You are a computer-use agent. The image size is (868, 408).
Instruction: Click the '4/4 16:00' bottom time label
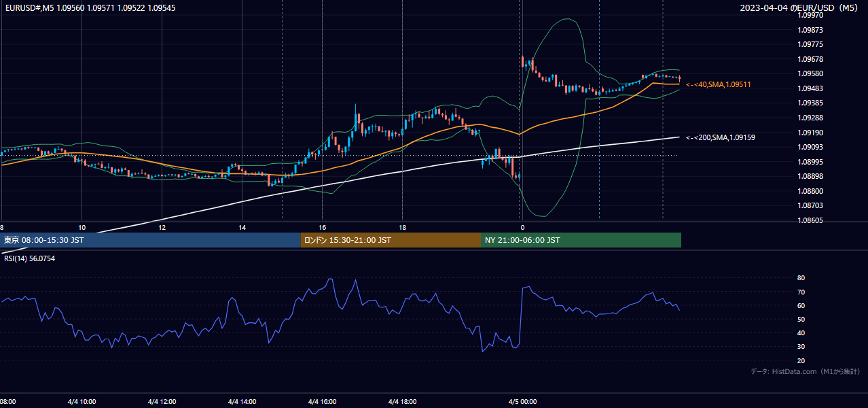[x=323, y=401]
